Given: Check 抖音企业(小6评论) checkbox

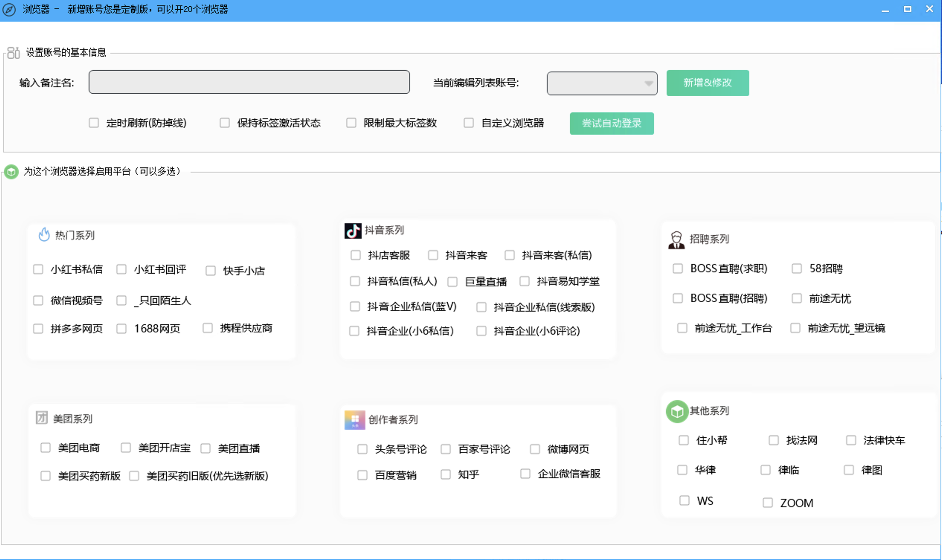Looking at the screenshot, I should click(481, 331).
